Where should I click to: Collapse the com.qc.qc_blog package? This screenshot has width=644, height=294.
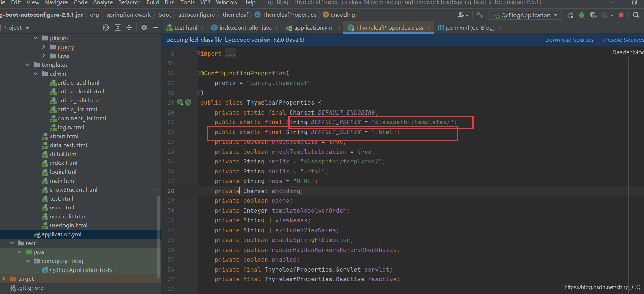(x=28, y=261)
